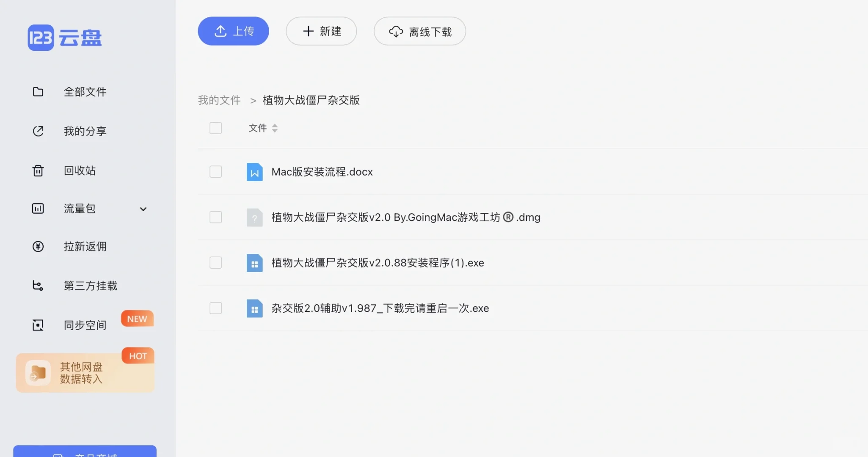Viewport: 868px width, 457px height.
Task: Open 同步空间 sync space
Action: coord(84,325)
